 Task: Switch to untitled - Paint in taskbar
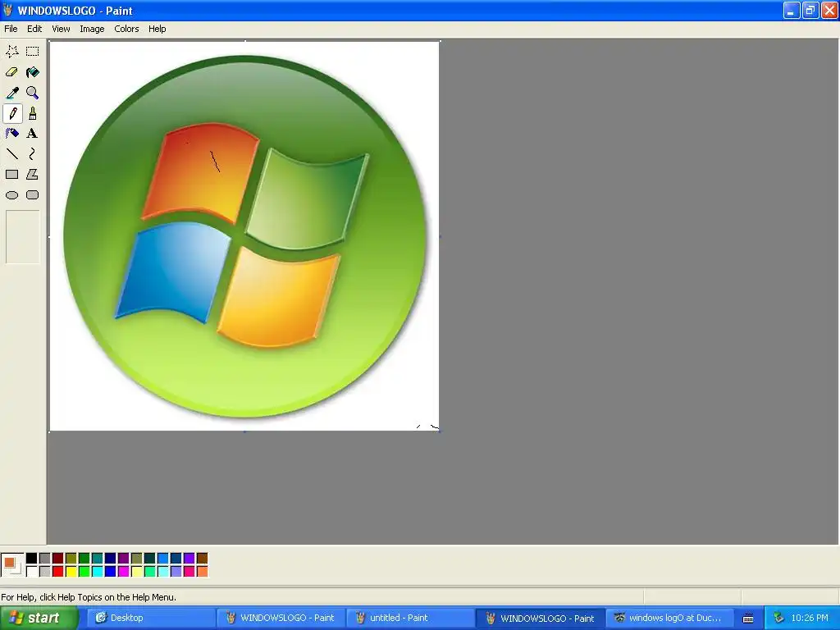(x=409, y=618)
